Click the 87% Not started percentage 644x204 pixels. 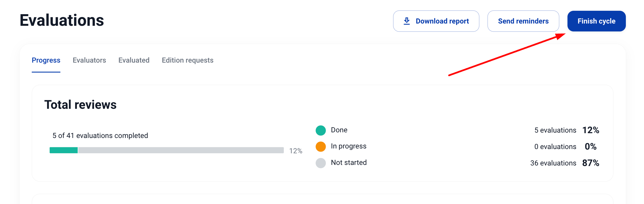(x=591, y=163)
